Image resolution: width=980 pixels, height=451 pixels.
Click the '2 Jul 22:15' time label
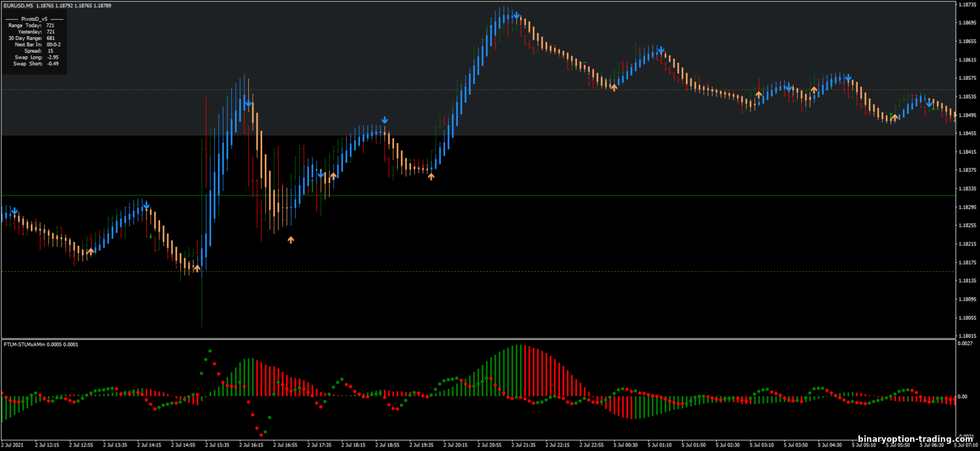click(557, 445)
